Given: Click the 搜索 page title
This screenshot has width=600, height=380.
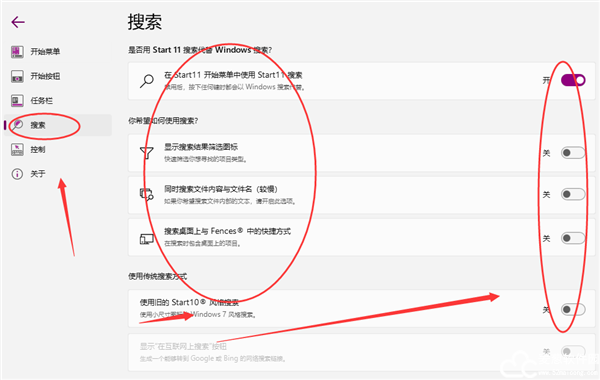Looking at the screenshot, I should pyautogui.click(x=145, y=22).
